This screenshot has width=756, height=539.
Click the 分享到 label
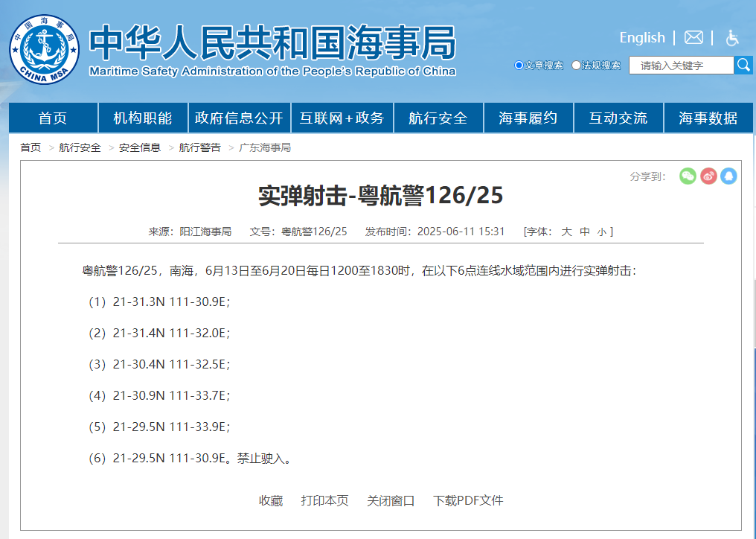(647, 176)
